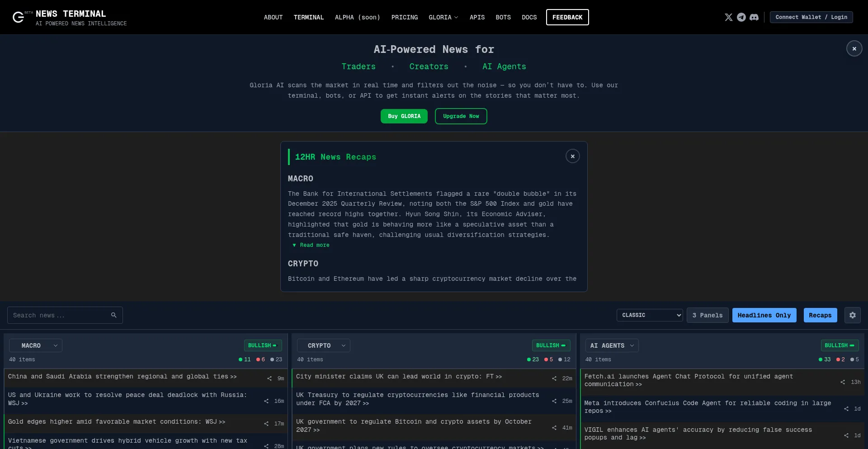
Task: Expand the MACRO panel category dropdown
Action: tap(36, 345)
